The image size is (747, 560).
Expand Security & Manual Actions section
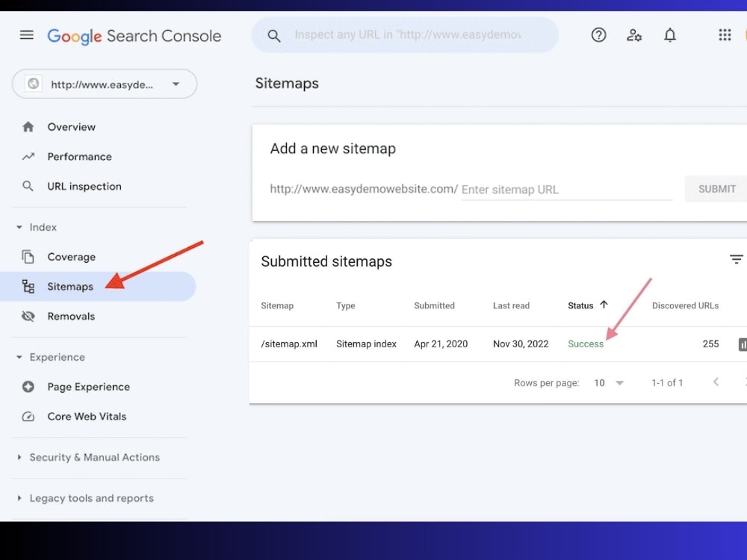(x=19, y=457)
